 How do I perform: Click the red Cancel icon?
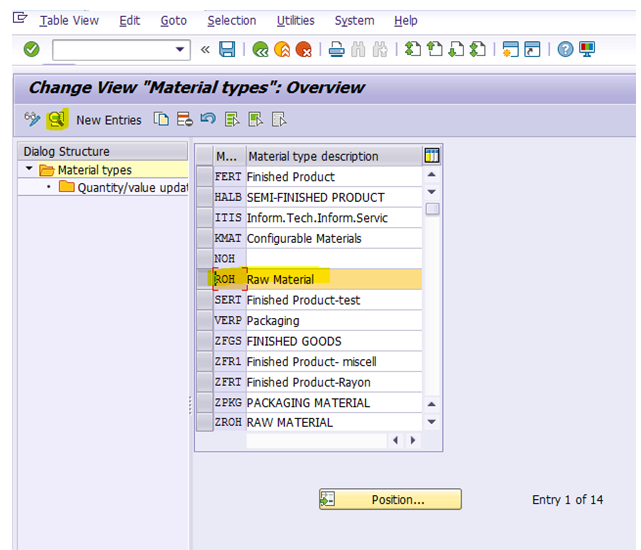[x=304, y=49]
